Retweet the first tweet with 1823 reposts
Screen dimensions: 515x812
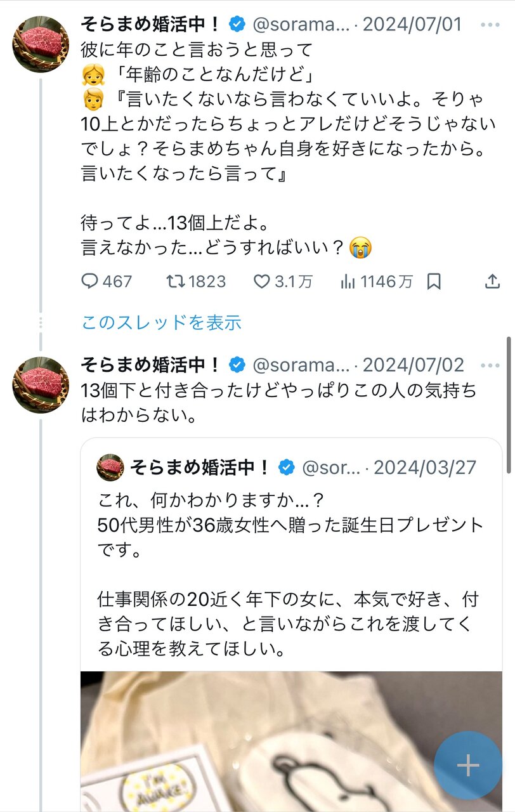[175, 281]
